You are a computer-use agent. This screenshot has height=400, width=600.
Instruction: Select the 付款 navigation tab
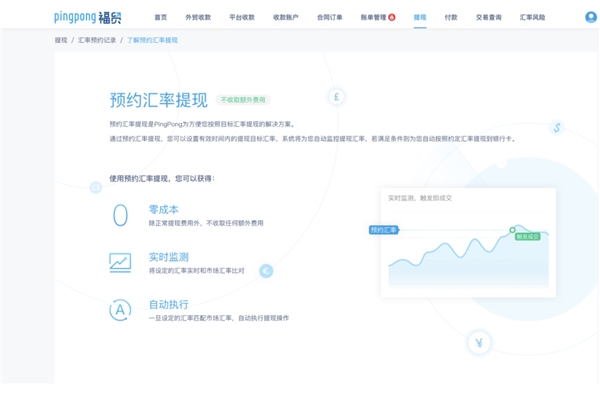451,17
